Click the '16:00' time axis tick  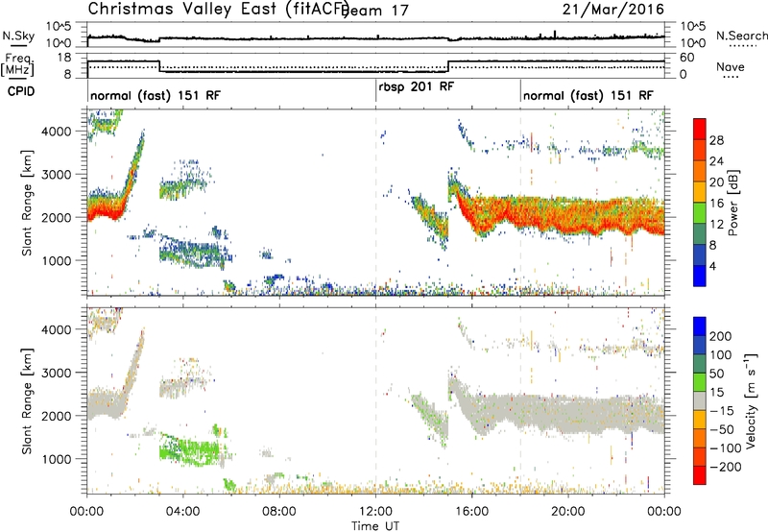(471, 512)
